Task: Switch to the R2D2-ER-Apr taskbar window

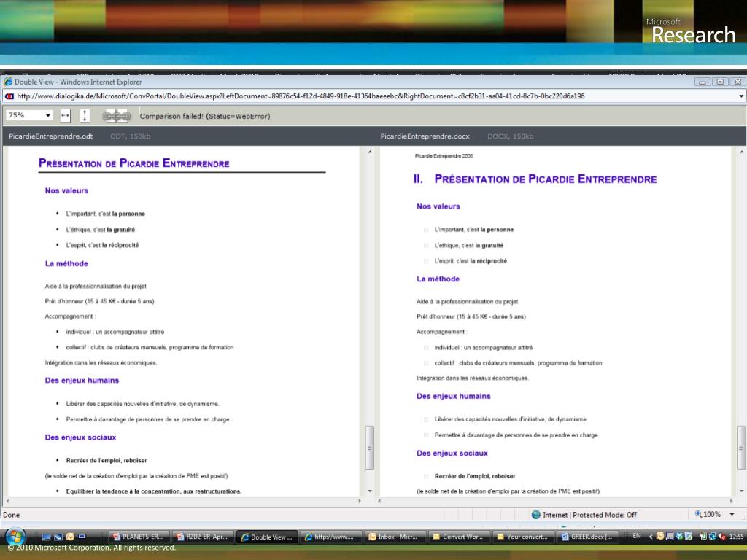Action: 202,537
